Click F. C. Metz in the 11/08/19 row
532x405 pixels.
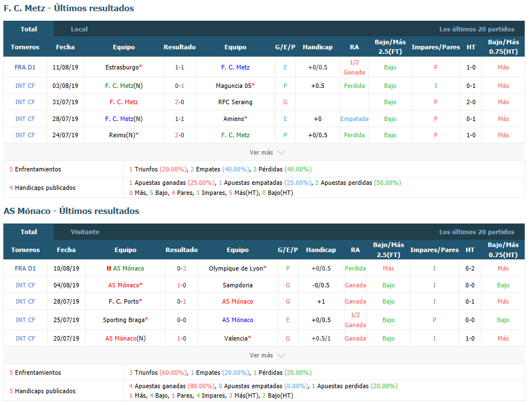[x=235, y=67]
